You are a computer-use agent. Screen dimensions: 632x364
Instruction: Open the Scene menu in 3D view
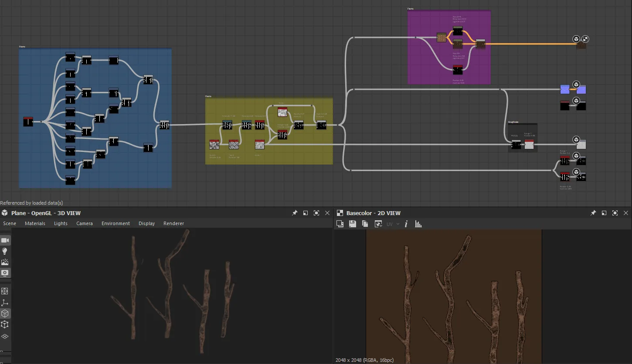[10, 223]
